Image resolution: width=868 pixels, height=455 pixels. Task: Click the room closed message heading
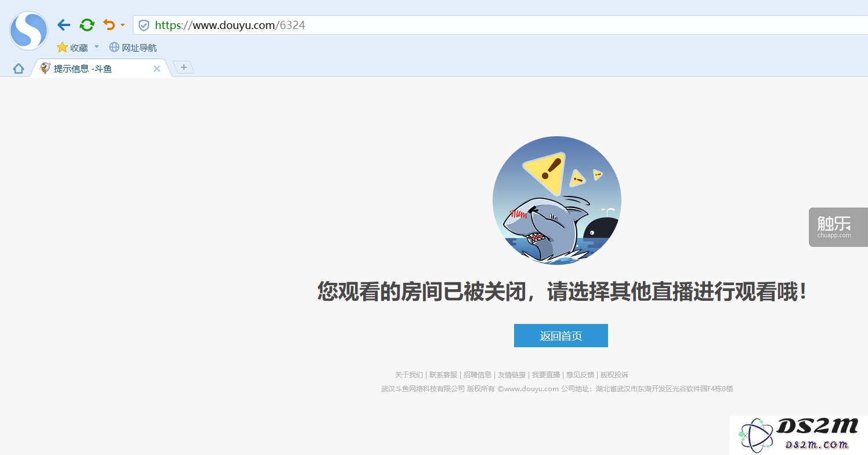tap(562, 292)
